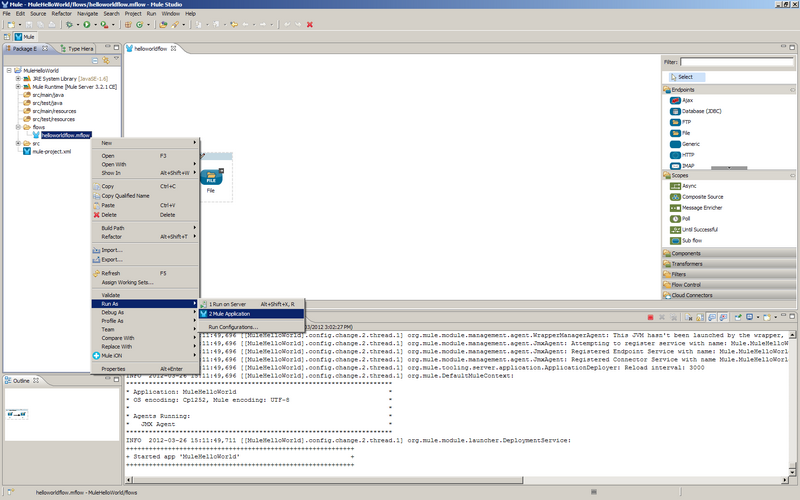
Task: Click Collapse All in Package Explorer
Action: coord(95,60)
